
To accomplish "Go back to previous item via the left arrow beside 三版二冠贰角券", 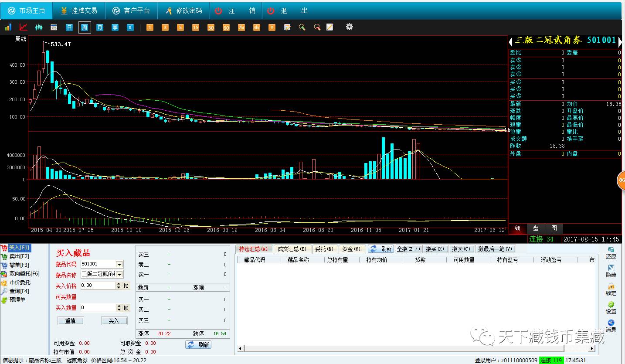I will click(x=511, y=41).
